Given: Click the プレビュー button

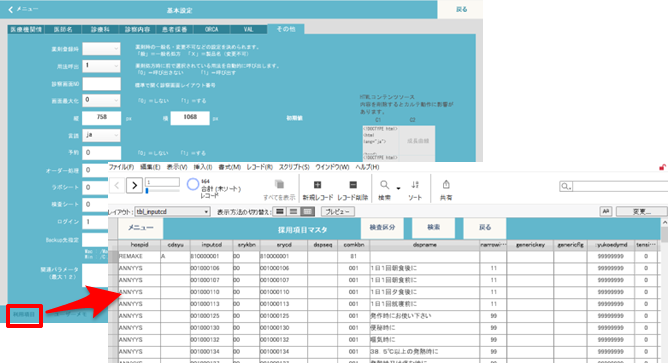Looking at the screenshot, I should pyautogui.click(x=337, y=211).
